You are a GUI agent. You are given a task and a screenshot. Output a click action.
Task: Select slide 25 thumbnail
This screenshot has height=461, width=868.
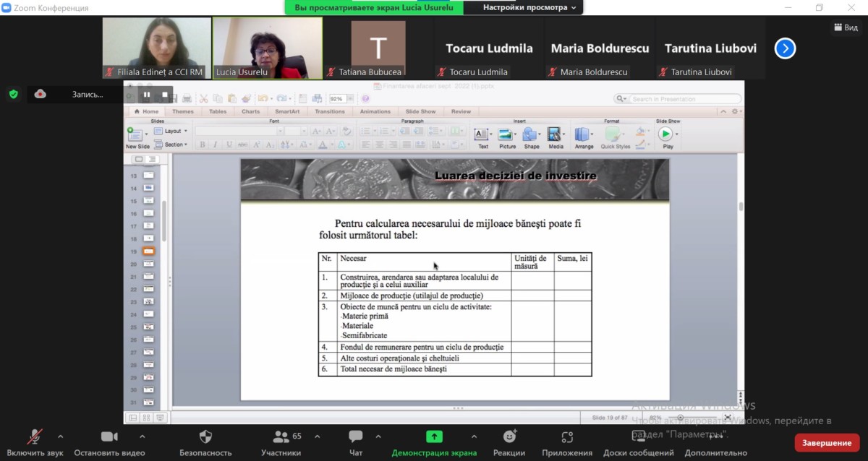click(148, 327)
